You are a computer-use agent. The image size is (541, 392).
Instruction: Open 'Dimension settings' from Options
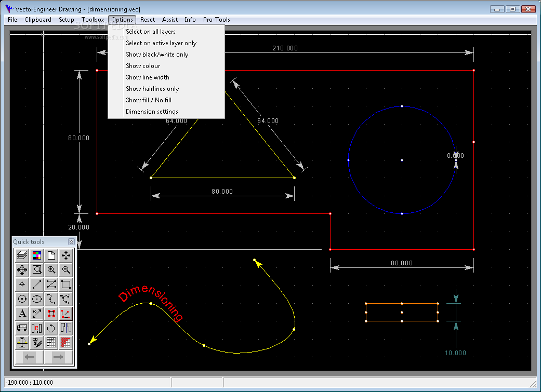pos(166,111)
